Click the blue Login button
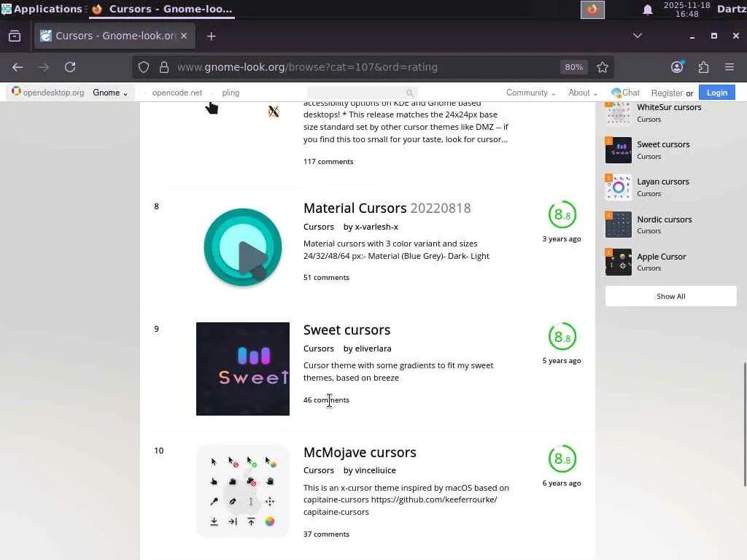 (716, 93)
